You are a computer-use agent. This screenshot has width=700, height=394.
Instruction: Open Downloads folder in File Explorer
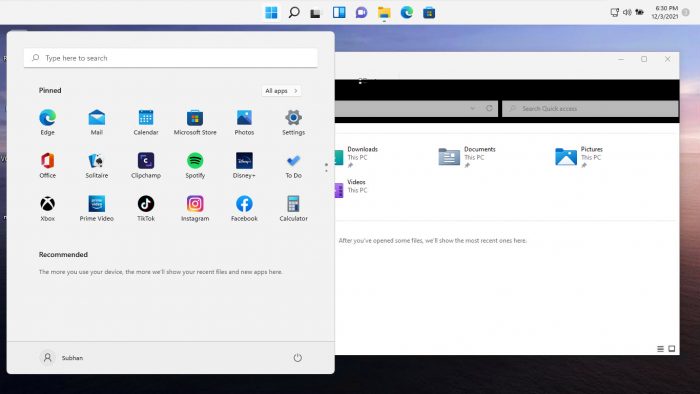click(357, 157)
